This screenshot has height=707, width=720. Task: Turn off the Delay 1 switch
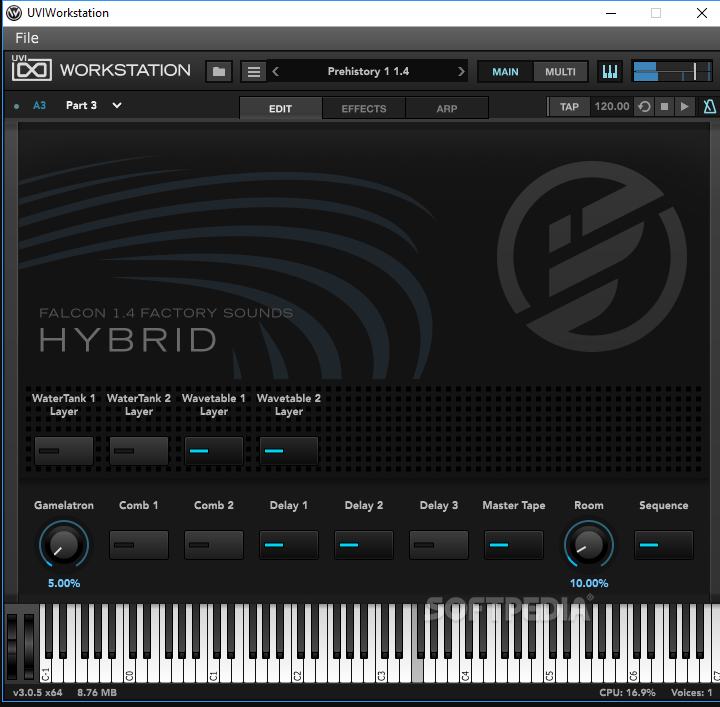point(289,545)
